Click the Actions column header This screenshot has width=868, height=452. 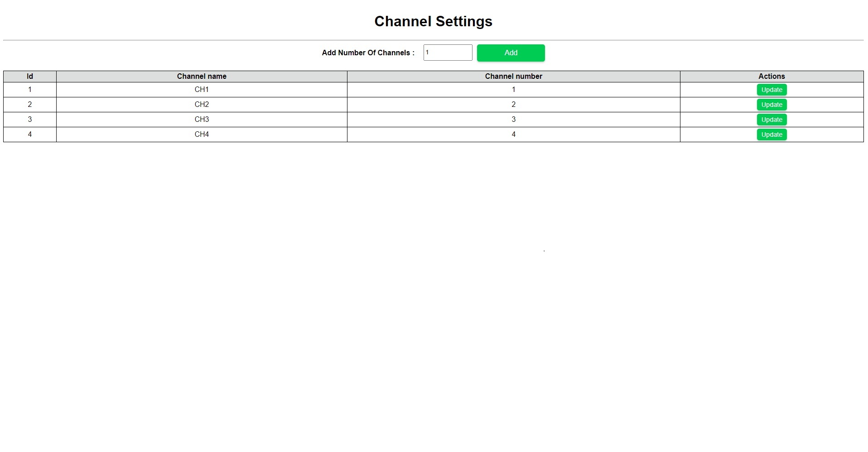click(772, 76)
